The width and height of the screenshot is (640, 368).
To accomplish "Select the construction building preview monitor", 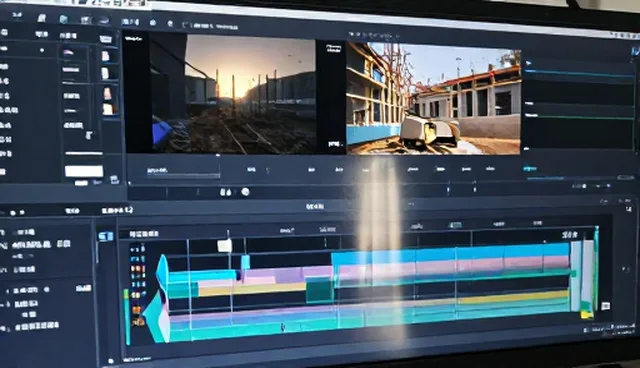I will [433, 98].
